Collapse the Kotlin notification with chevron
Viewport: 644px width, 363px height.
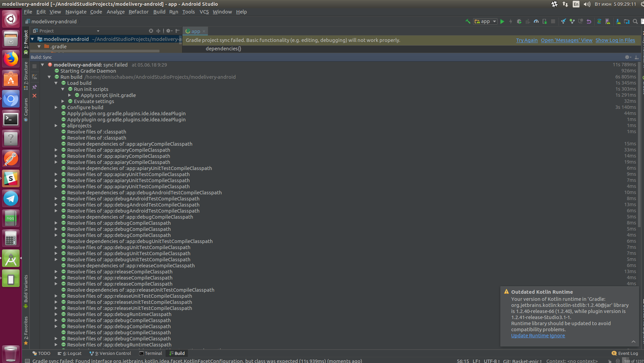634,341
